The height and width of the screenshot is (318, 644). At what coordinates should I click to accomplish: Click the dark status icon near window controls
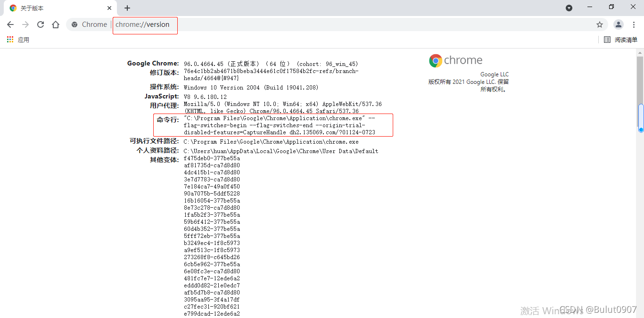point(569,7)
